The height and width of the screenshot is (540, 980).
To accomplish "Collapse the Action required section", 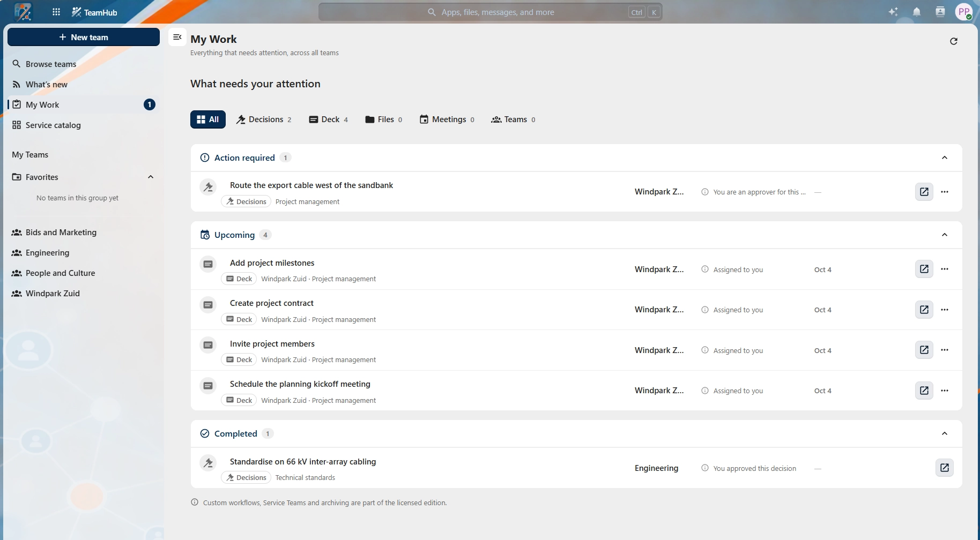I will 945,157.
